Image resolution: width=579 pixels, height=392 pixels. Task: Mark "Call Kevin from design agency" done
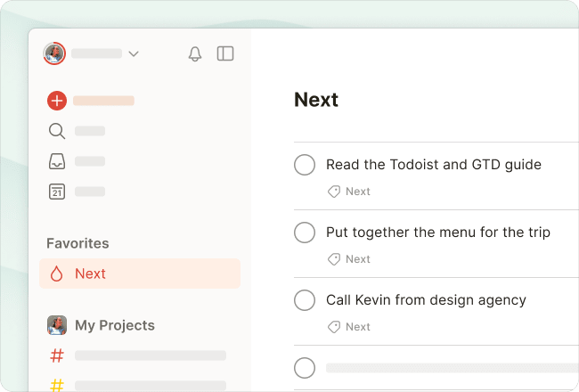pos(305,300)
